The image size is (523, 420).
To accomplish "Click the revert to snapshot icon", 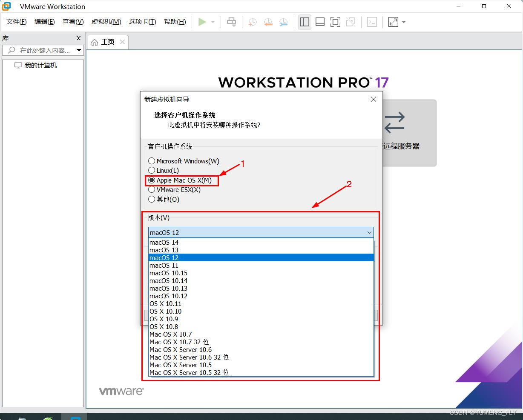I will point(268,22).
